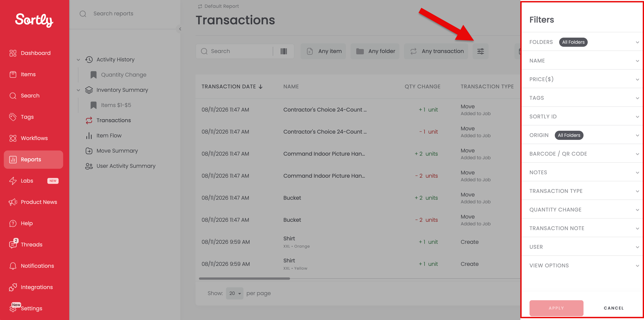Click the User Activity Summary people icon

coord(89,166)
